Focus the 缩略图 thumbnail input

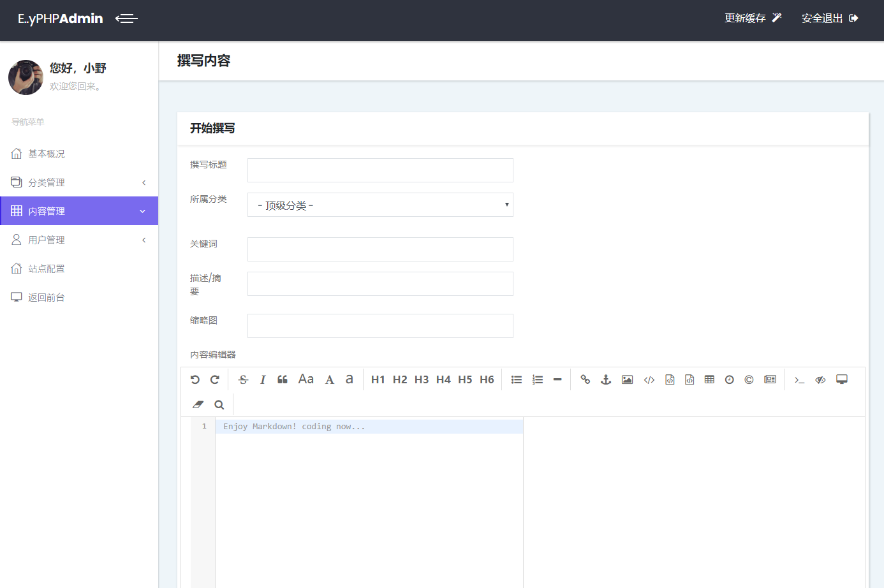click(380, 326)
